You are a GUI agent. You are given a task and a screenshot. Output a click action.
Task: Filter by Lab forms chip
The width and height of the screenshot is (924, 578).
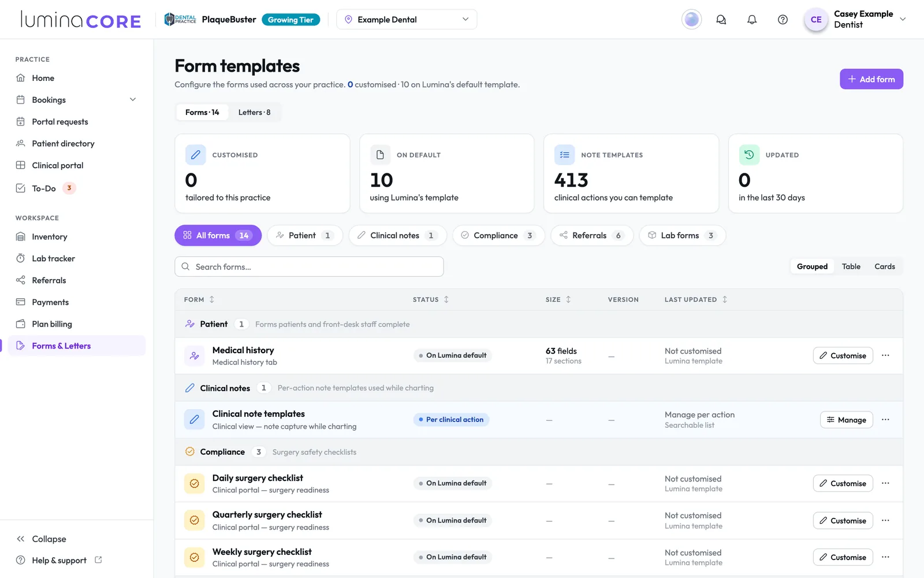tap(682, 235)
